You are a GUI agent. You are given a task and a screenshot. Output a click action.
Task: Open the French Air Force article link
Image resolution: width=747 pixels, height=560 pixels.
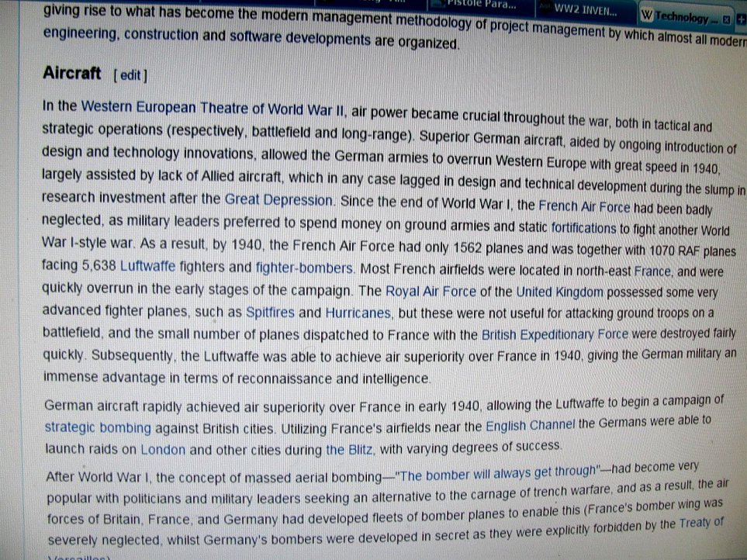point(584,206)
